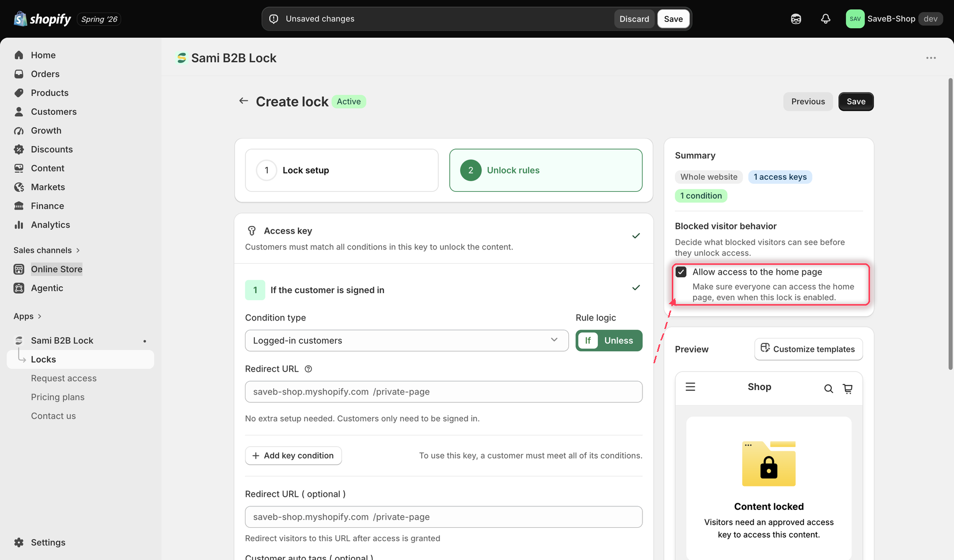
Task: Click the hamburger menu in the Shop preview
Action: (690, 387)
